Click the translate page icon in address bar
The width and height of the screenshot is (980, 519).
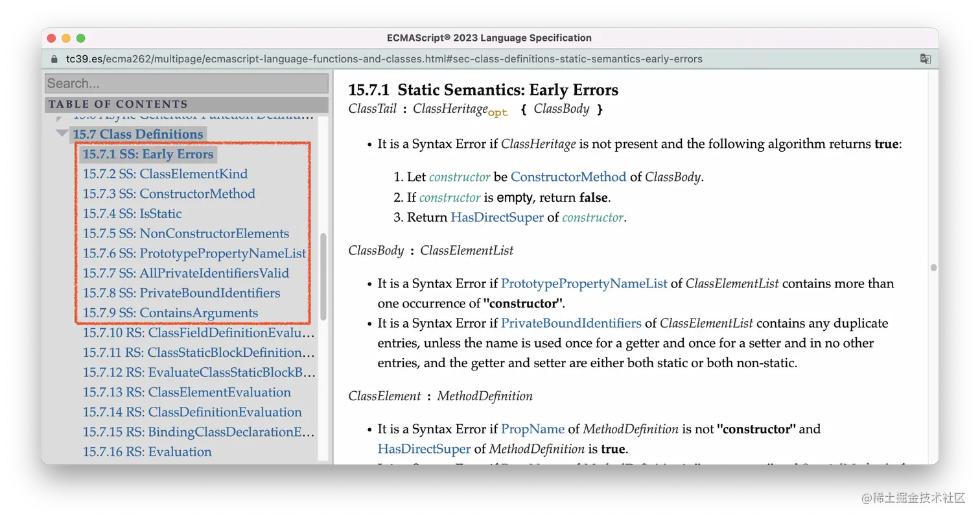click(926, 58)
